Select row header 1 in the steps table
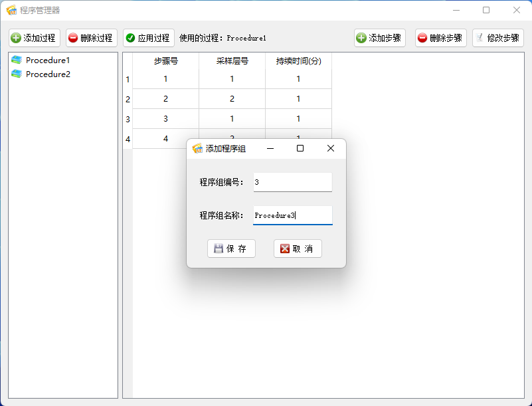The image size is (532, 406). (x=128, y=79)
